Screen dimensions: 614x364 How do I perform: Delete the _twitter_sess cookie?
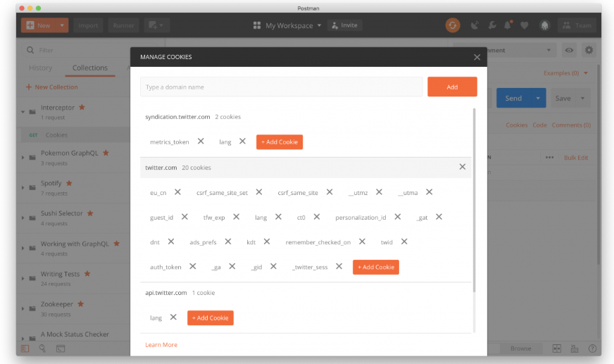tap(339, 266)
